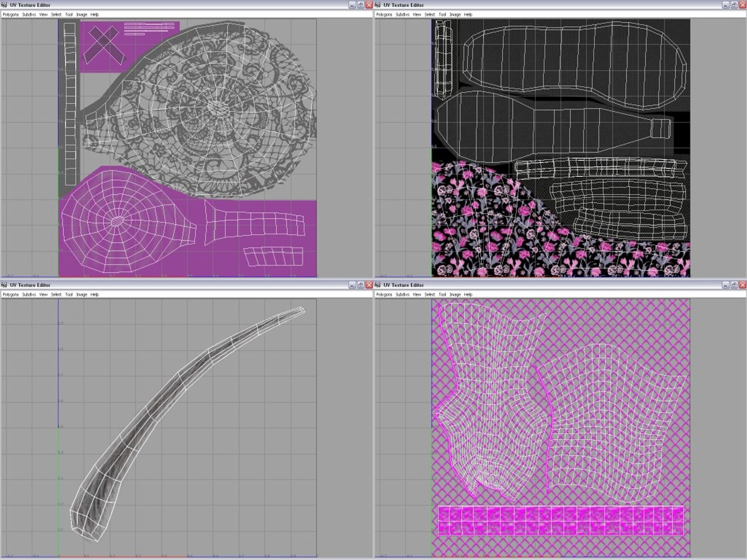Minimize the lace texture UV Texture Editor
This screenshot has height=560, width=747.
[x=352, y=5]
